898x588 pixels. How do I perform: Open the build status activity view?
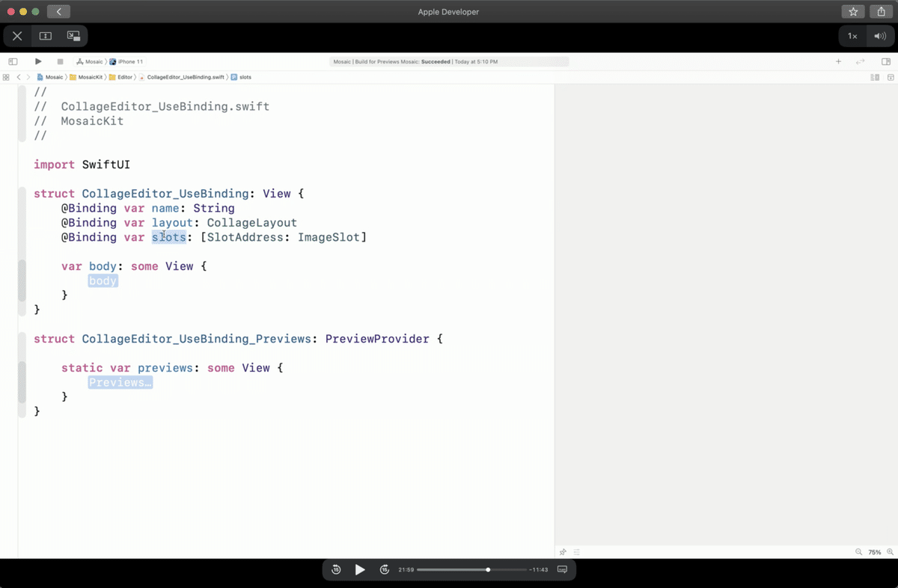pyautogui.click(x=449, y=61)
